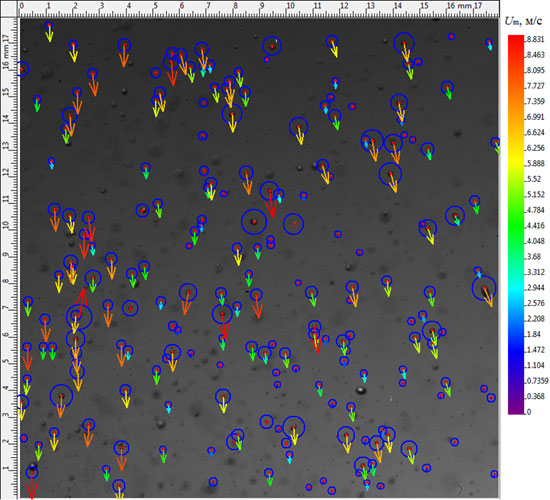Pick the red top end of the color bar

(x=516, y=39)
